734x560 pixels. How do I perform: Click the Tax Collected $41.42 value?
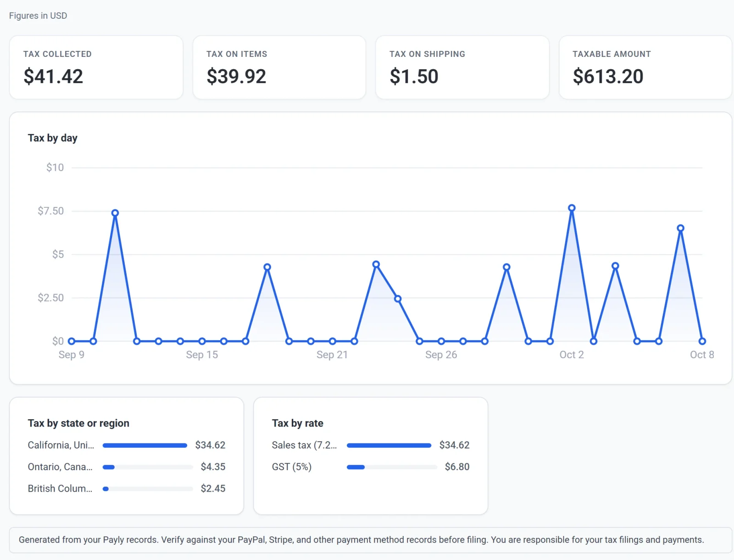pyautogui.click(x=53, y=76)
